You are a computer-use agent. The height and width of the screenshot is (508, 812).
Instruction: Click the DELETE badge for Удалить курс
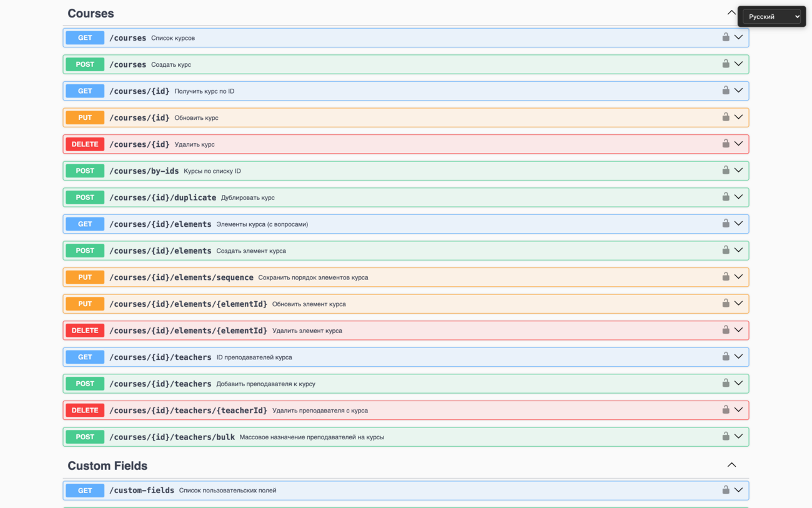coord(85,144)
